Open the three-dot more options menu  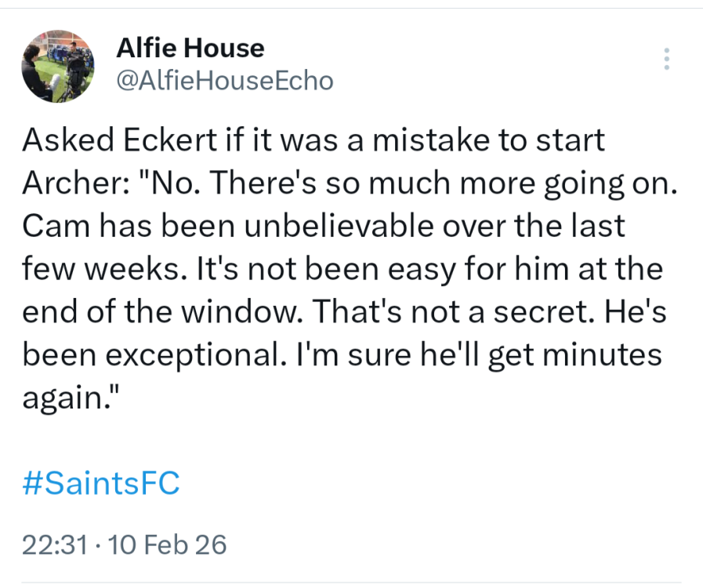click(x=666, y=60)
